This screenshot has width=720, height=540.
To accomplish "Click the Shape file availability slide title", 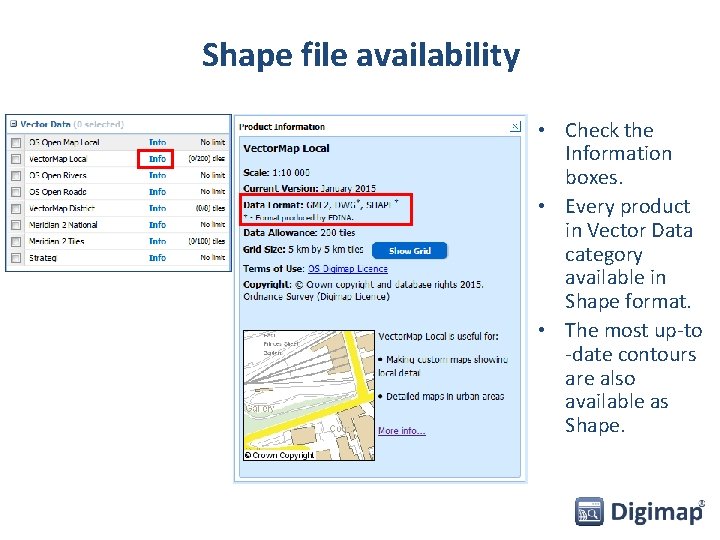I will tap(361, 56).
